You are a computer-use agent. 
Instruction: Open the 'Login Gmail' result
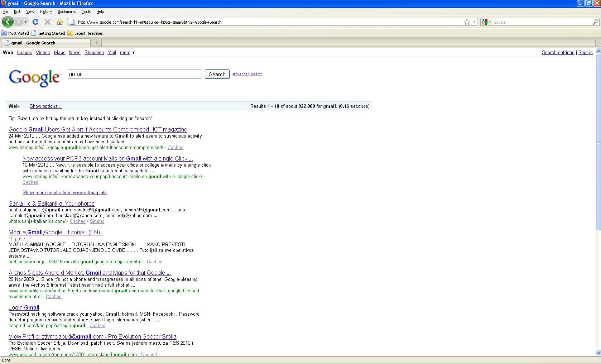tap(24, 308)
